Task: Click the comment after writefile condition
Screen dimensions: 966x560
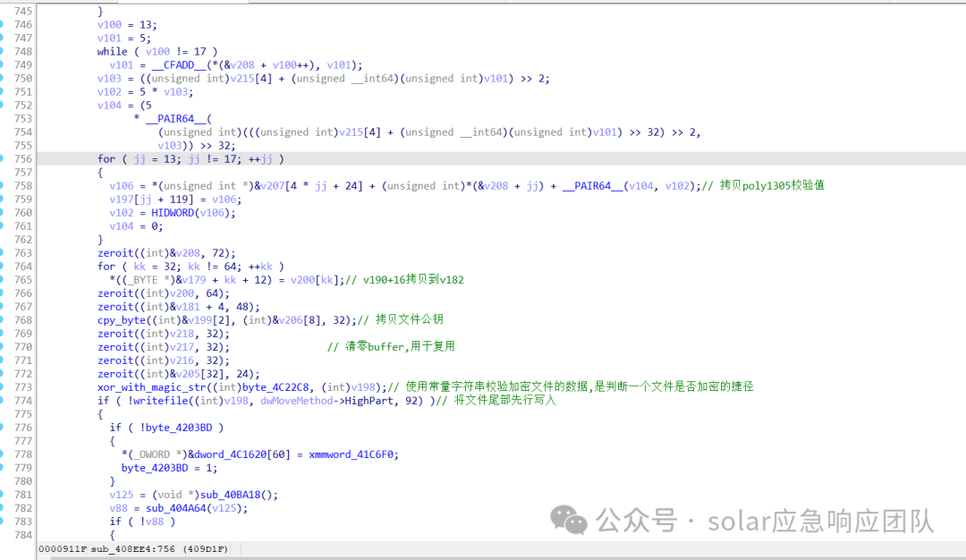Action: tap(496, 401)
